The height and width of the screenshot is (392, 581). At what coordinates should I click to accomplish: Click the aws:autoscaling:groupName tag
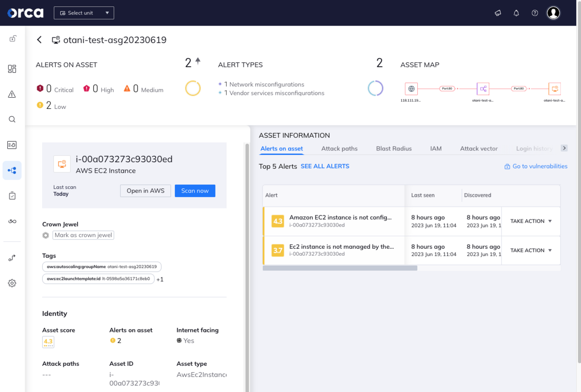coord(102,267)
